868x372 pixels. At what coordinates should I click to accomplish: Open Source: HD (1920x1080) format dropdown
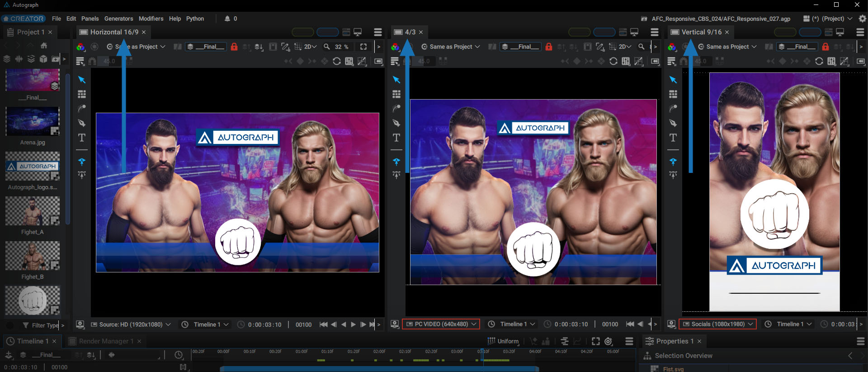point(131,324)
